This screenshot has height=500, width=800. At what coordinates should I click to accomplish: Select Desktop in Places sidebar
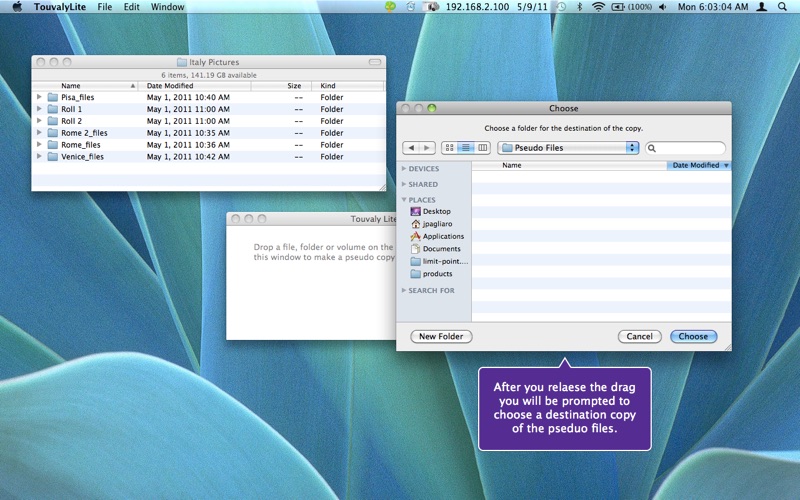point(431,211)
